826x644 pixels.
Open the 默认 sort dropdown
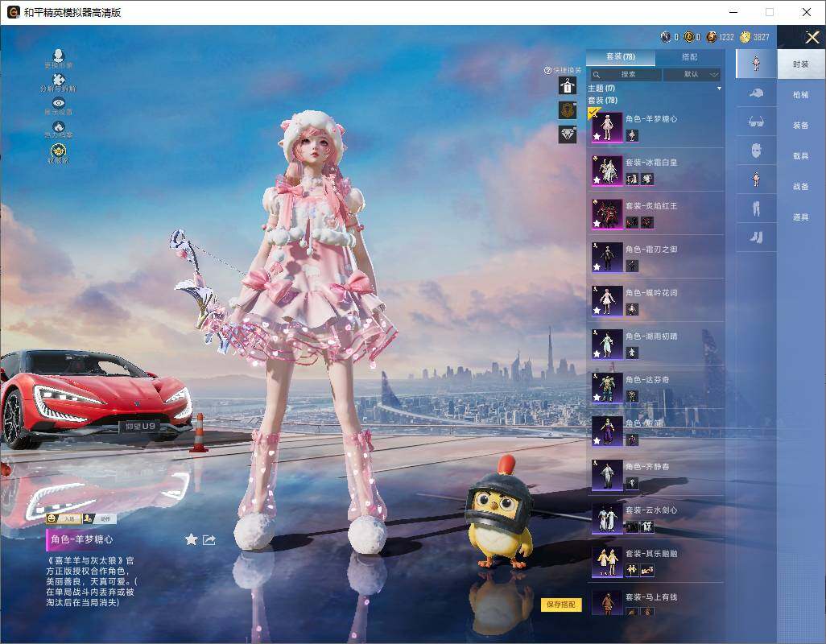coord(692,74)
